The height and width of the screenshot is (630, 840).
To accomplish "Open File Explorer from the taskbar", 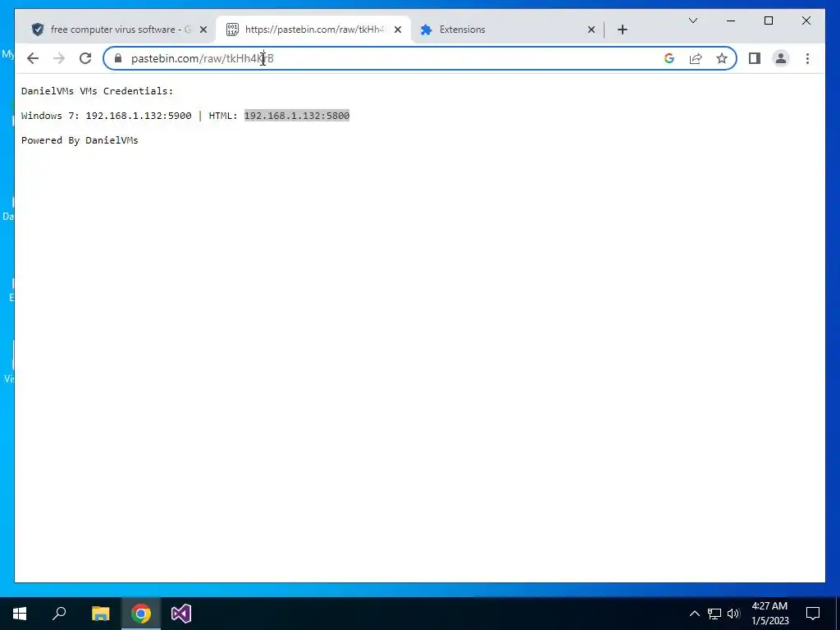I will tap(100, 614).
